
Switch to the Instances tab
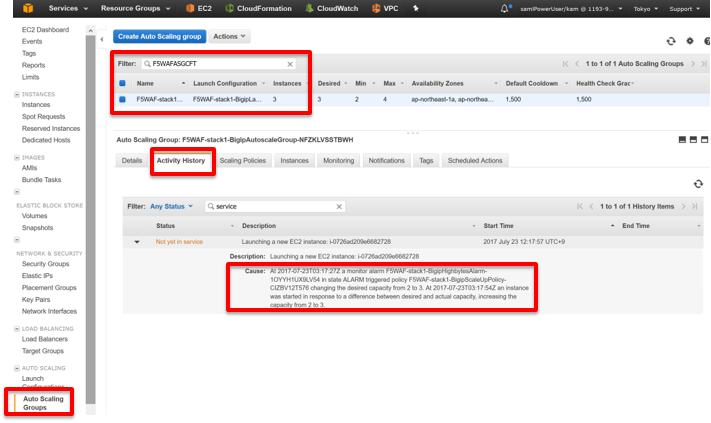tap(294, 160)
